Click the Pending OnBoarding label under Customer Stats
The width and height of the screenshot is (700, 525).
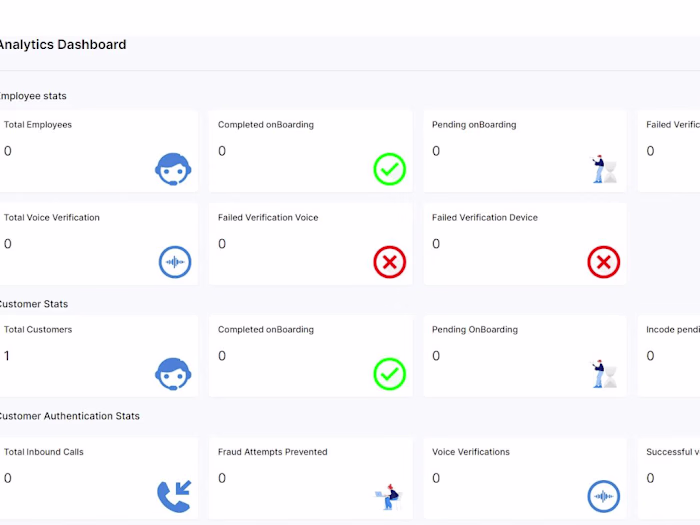point(475,329)
